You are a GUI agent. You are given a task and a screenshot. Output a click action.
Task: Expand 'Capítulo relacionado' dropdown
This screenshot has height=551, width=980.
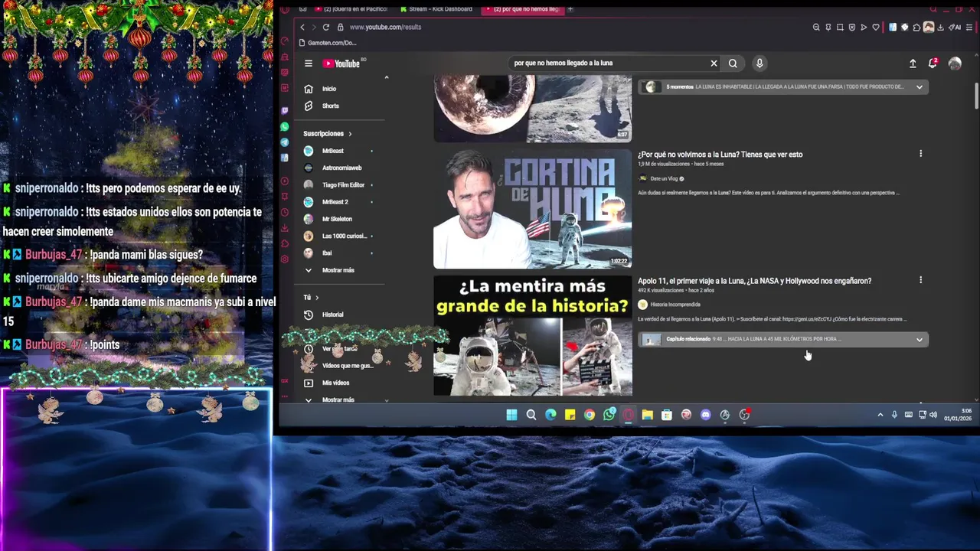(x=920, y=340)
